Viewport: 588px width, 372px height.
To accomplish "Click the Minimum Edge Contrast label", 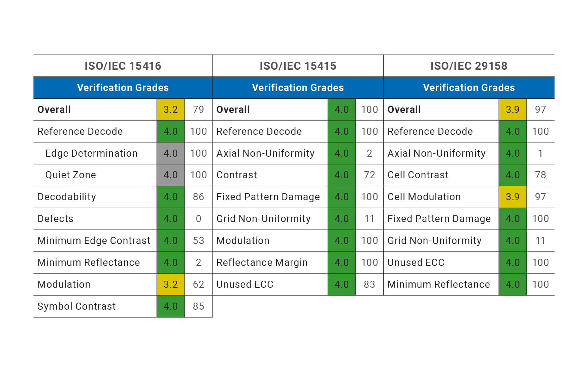I will click(x=94, y=241).
